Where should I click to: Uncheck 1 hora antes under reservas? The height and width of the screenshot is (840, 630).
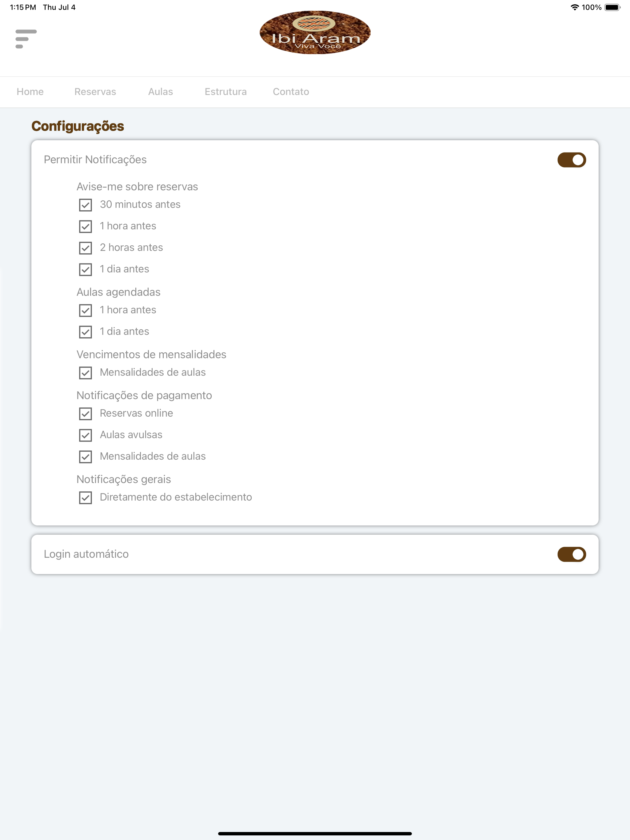[86, 226]
